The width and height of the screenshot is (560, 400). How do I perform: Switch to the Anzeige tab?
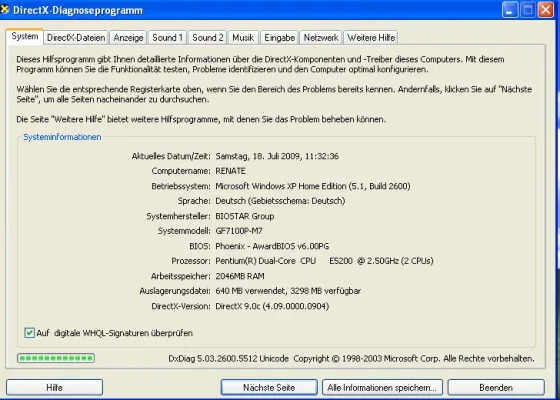pos(128,38)
